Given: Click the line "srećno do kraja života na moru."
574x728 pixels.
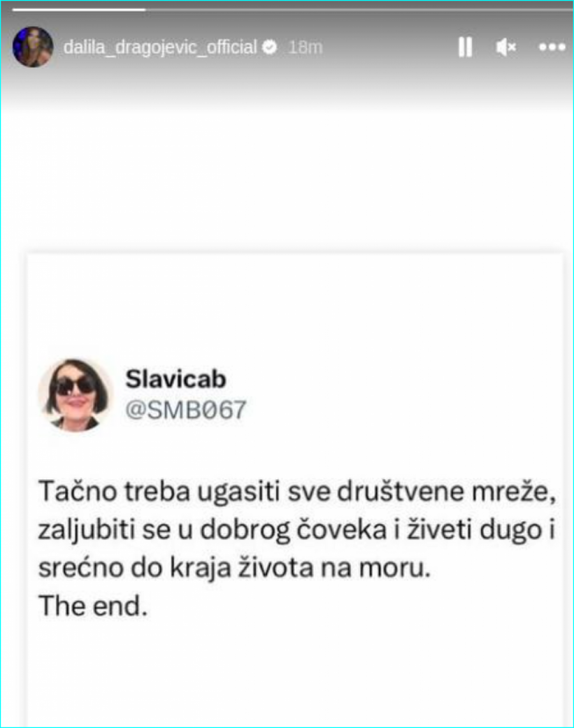Looking at the screenshot, I should pos(234,567).
